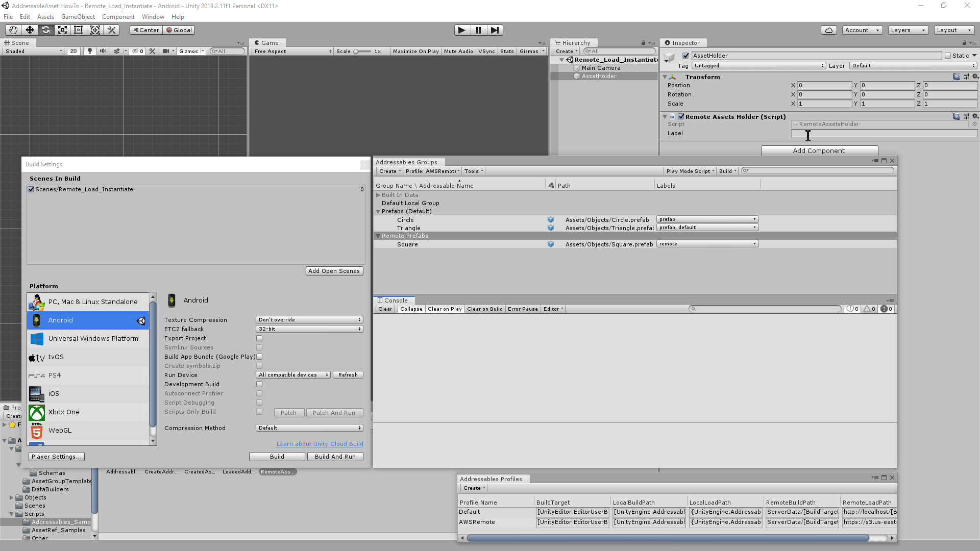This screenshot has width=980, height=551.
Task: Open the Layout dropdown
Action: (x=953, y=30)
